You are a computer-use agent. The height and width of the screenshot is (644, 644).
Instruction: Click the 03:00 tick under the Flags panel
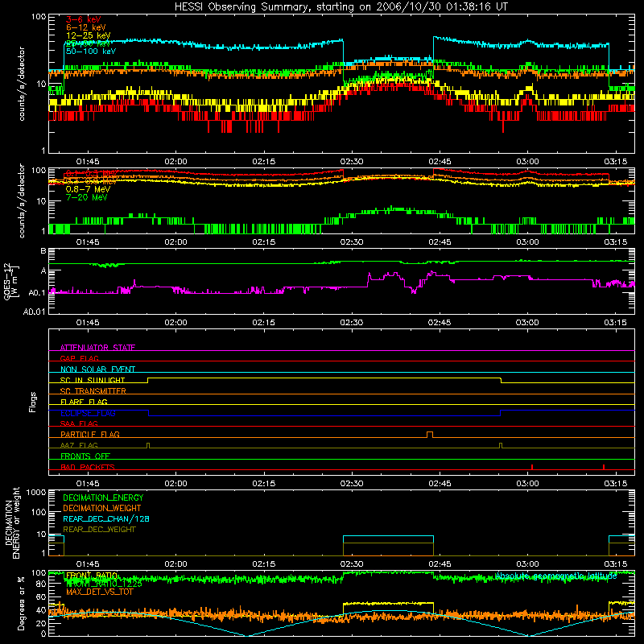(527, 484)
